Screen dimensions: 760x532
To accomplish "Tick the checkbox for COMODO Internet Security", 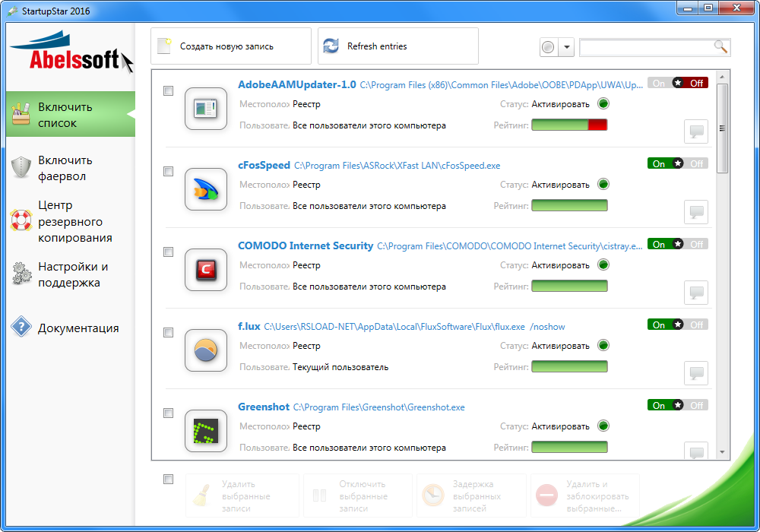I will coord(168,252).
